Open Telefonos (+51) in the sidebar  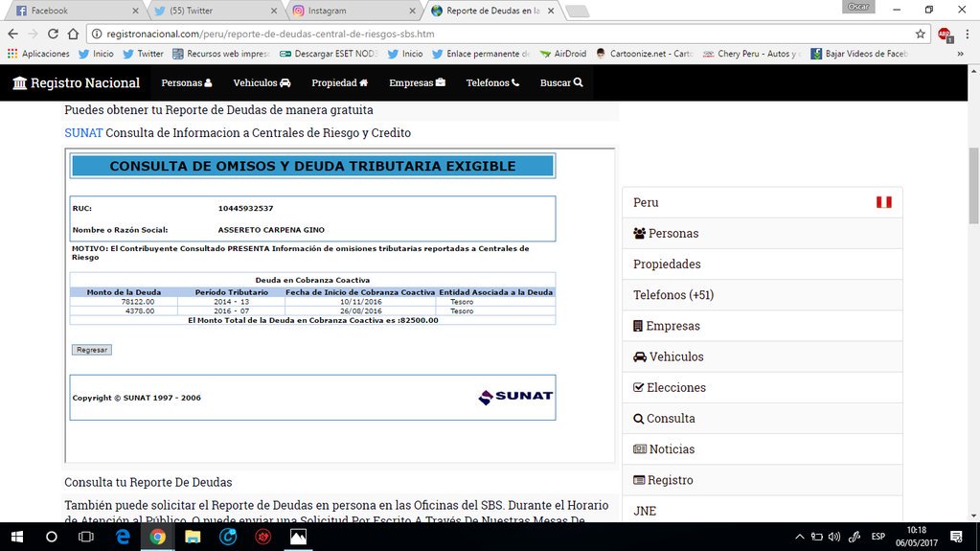(x=763, y=294)
